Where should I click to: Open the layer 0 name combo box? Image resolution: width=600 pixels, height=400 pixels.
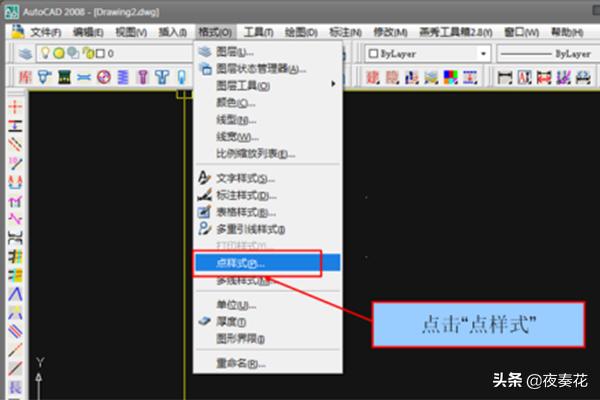[x=115, y=54]
